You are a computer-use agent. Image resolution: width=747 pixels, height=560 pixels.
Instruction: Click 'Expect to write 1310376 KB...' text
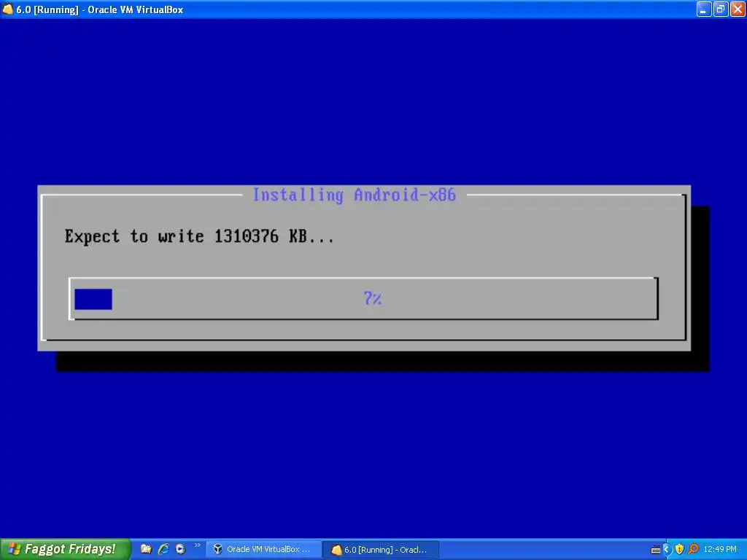(199, 236)
